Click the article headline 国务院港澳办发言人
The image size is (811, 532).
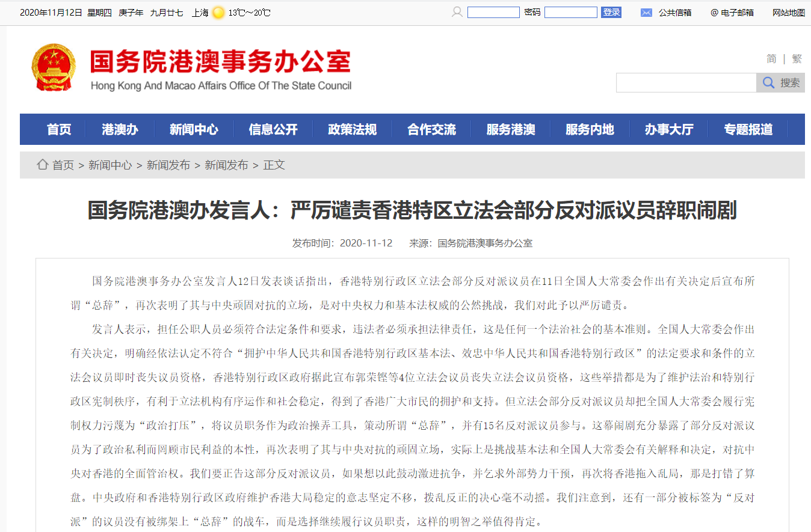tap(412, 211)
